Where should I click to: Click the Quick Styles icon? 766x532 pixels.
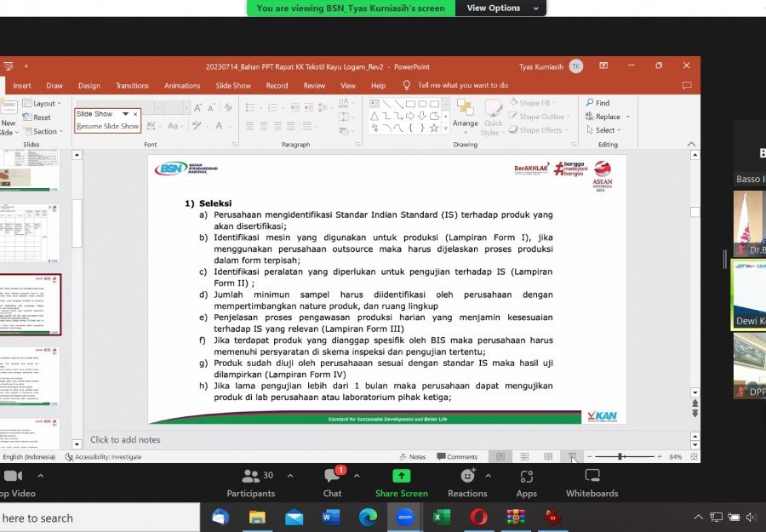493,117
